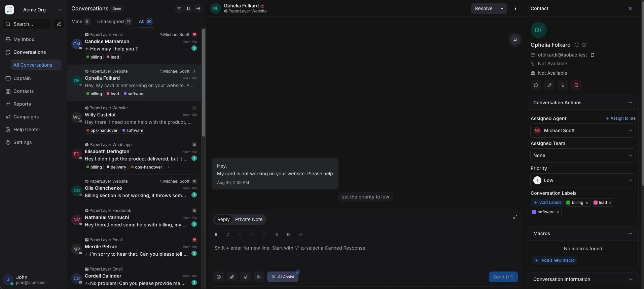Switch the editor to Private Note mode
This screenshot has height=289, width=644.
click(x=249, y=219)
